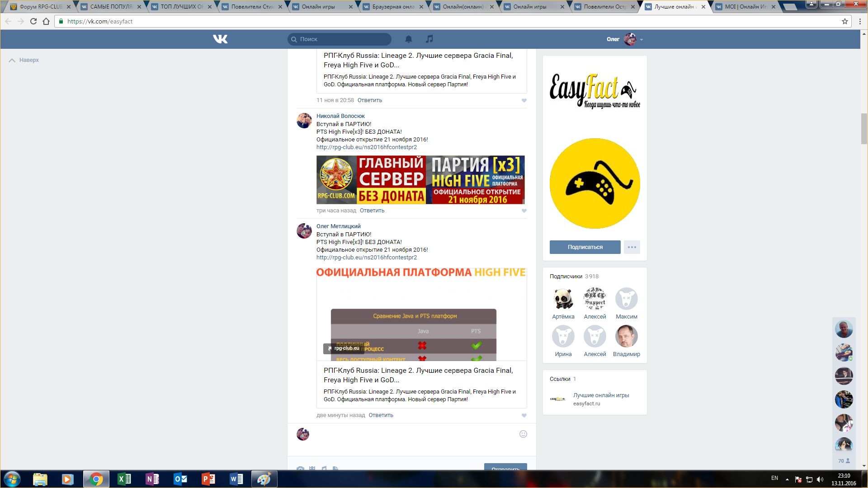Click the EN language indicator in tray
Image resolution: width=868 pixels, height=488 pixels.
774,478
